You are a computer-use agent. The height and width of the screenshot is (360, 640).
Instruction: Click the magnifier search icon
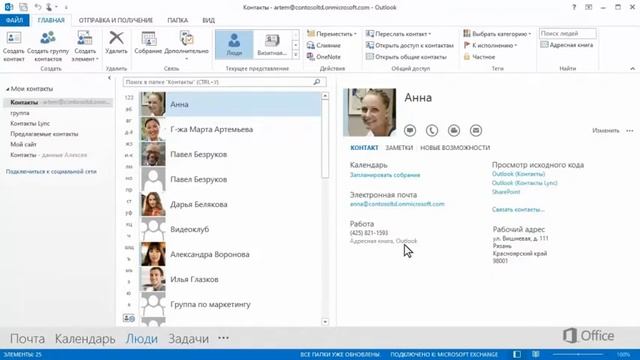click(x=317, y=82)
